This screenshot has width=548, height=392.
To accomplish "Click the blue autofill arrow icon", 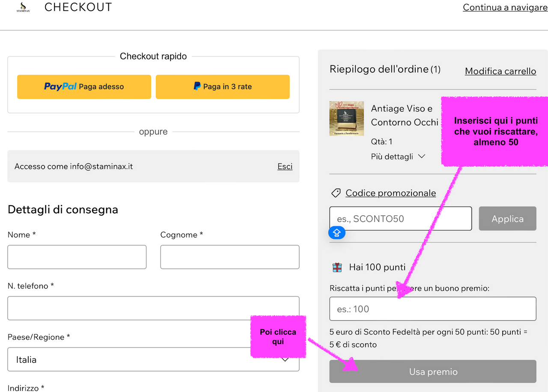I will pyautogui.click(x=337, y=233).
